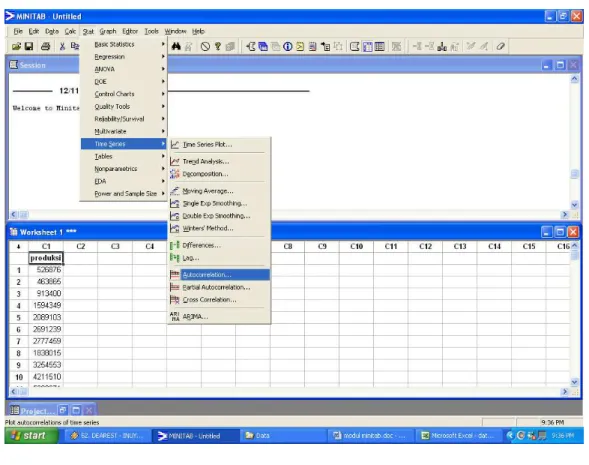
Task: Select cell with value 4211510
Action: tap(46, 377)
